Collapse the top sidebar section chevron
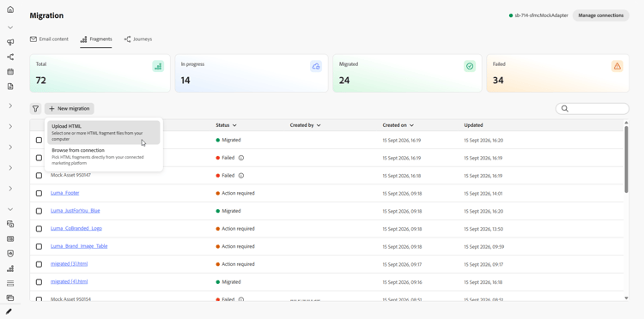The image size is (644, 319). point(10,27)
